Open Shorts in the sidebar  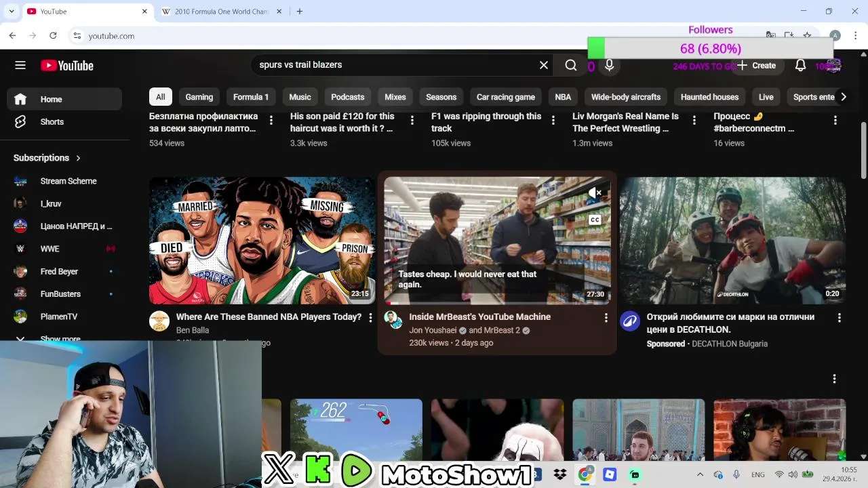[x=64, y=122]
